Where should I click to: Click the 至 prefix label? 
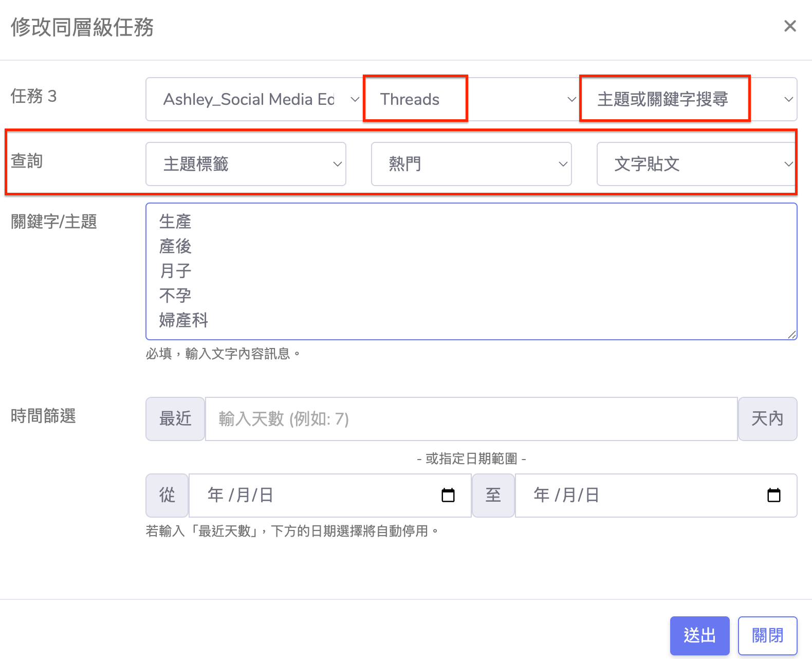pyautogui.click(x=493, y=495)
